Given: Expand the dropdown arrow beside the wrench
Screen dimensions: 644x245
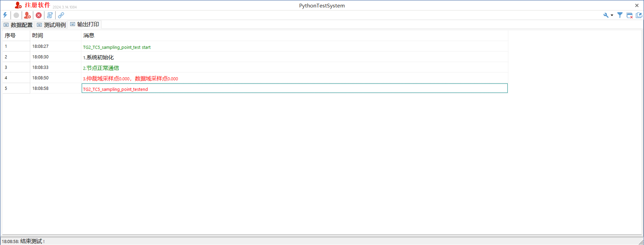Looking at the screenshot, I should 612,16.
